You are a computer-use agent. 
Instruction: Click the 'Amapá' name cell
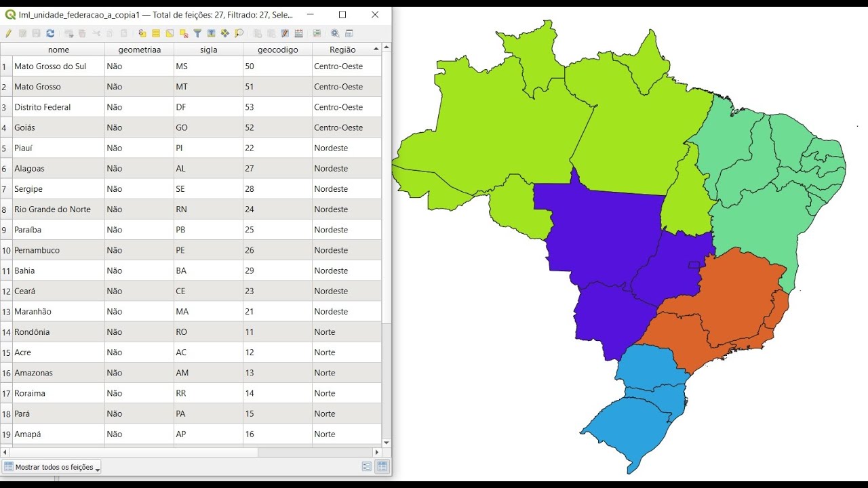point(58,434)
